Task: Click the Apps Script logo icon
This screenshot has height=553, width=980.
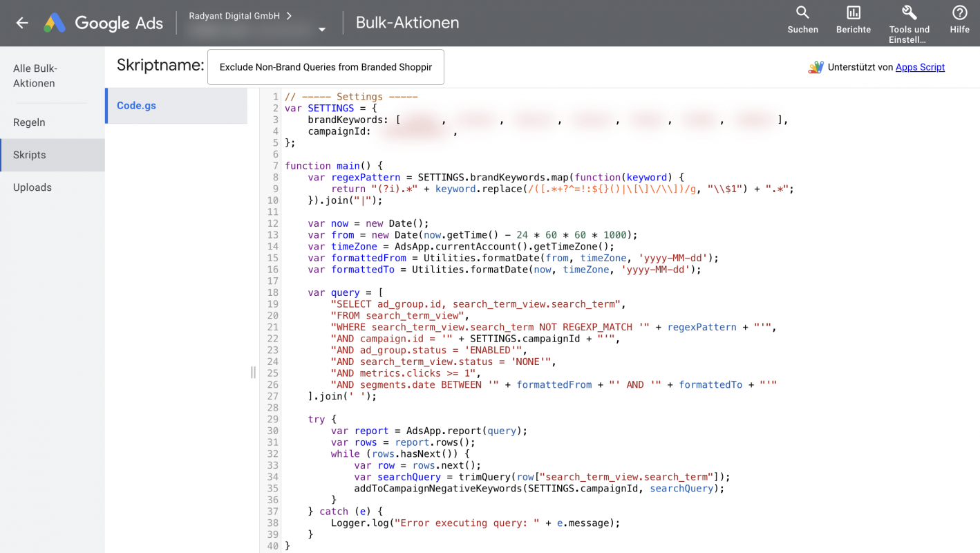Action: coord(816,67)
